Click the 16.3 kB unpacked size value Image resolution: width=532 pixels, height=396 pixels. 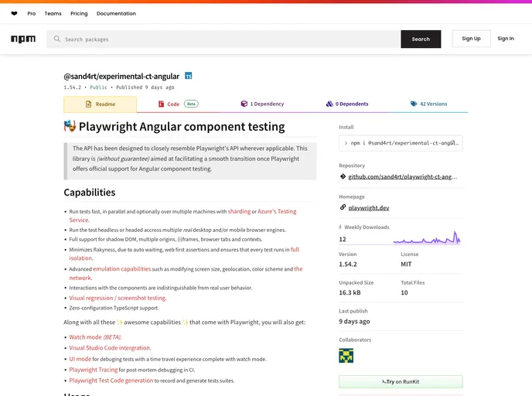[x=350, y=292]
